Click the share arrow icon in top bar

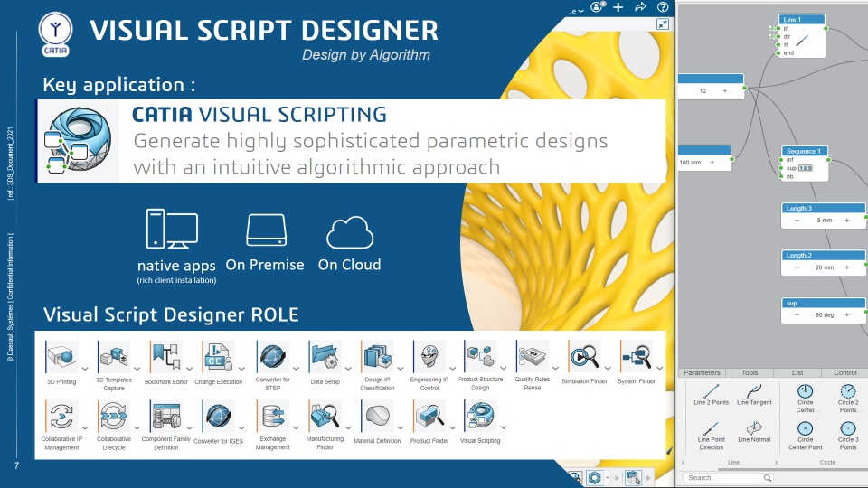point(640,7)
